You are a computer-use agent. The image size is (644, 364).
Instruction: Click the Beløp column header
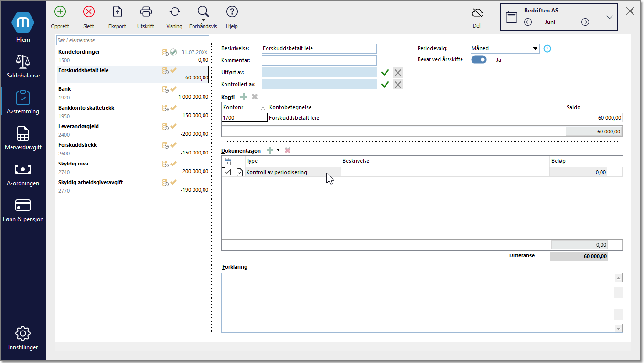[578, 161]
